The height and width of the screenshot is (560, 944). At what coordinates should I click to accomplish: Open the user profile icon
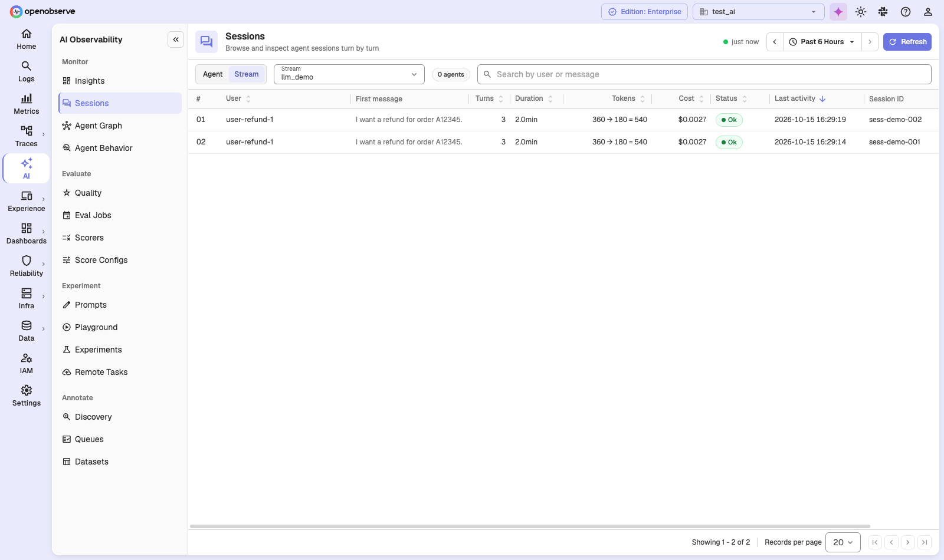[928, 12]
